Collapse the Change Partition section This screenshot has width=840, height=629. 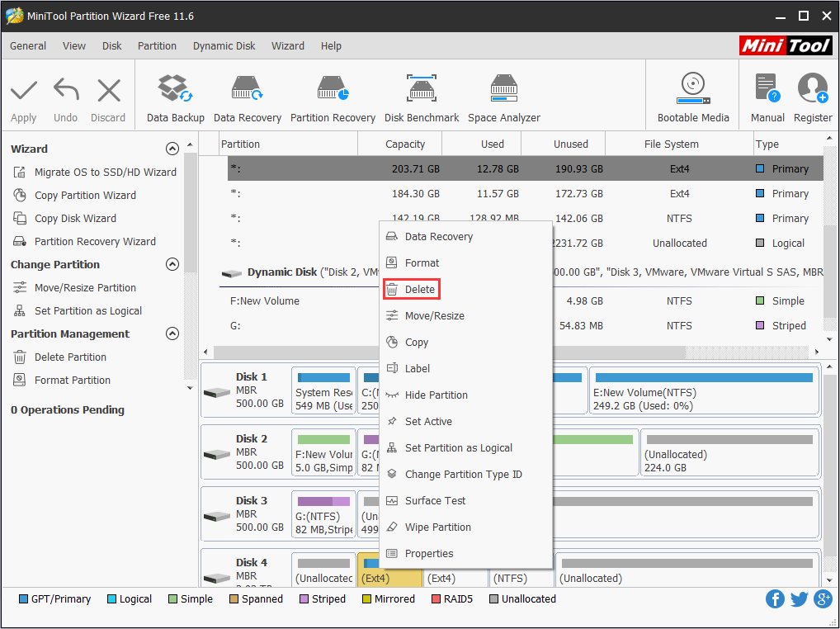click(x=172, y=264)
